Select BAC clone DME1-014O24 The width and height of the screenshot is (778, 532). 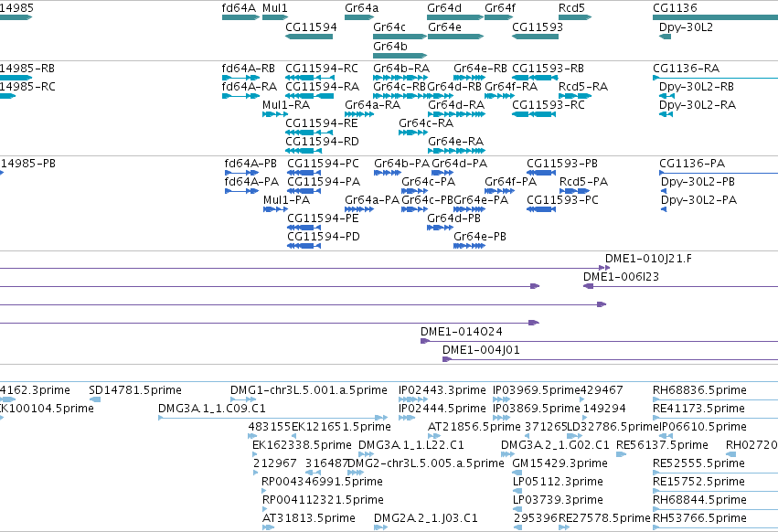point(600,341)
